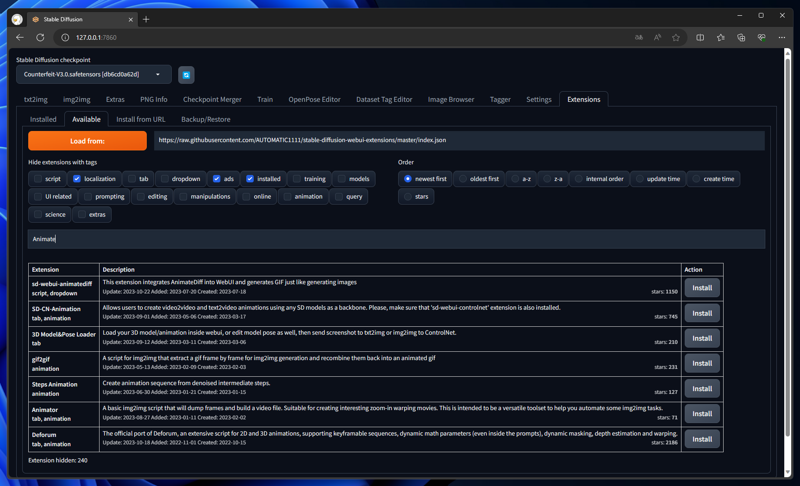Enable the 'script' tag checkbox
This screenshot has height=486, width=800.
point(38,179)
